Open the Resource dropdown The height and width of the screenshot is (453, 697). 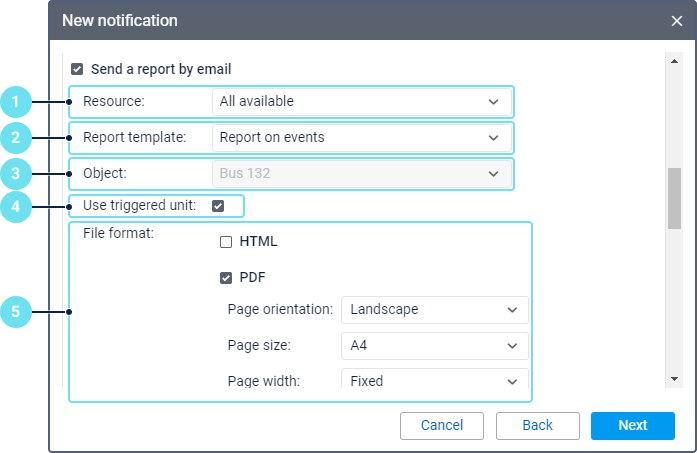click(360, 101)
